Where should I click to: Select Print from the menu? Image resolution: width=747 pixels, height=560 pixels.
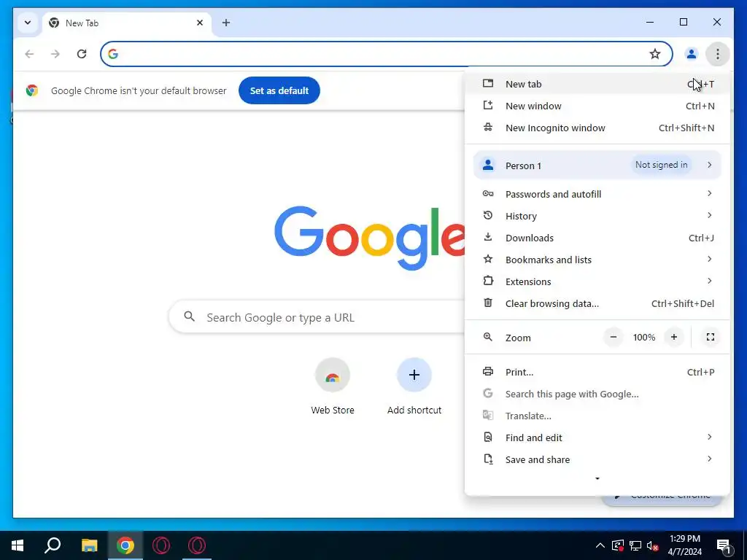click(597, 372)
